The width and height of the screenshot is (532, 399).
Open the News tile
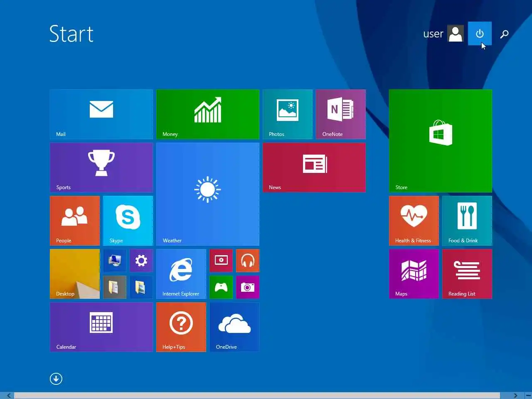[314, 167]
